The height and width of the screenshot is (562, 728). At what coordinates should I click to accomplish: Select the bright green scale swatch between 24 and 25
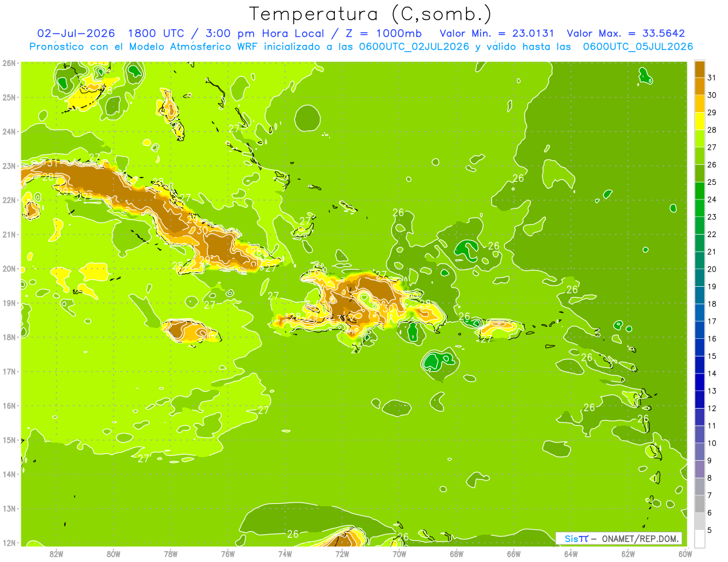click(699, 191)
